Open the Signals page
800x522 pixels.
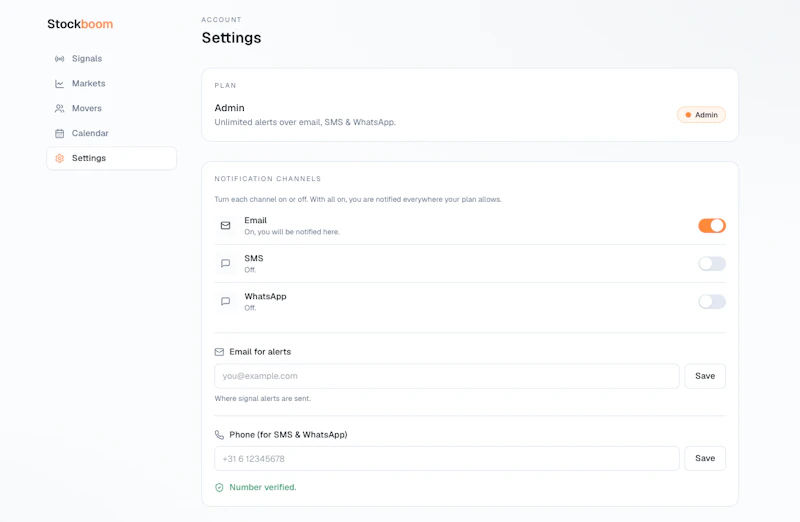click(x=111, y=59)
